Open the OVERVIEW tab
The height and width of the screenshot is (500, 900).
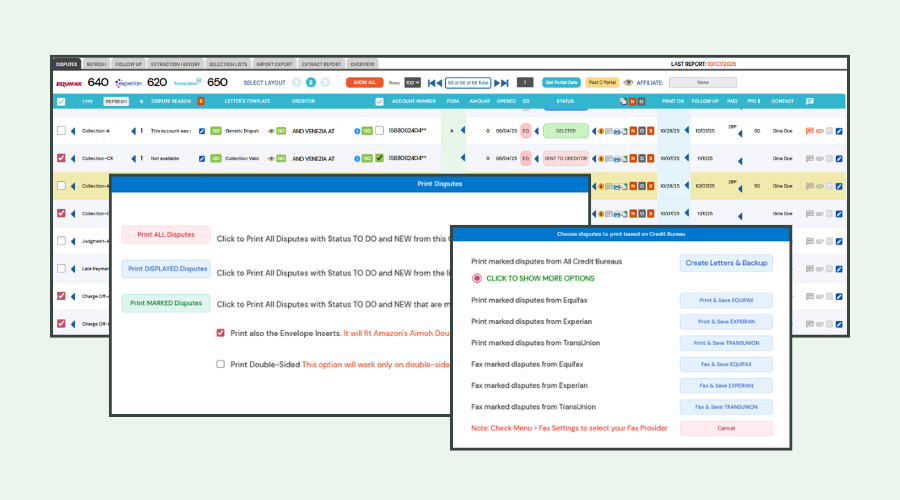[x=362, y=64]
